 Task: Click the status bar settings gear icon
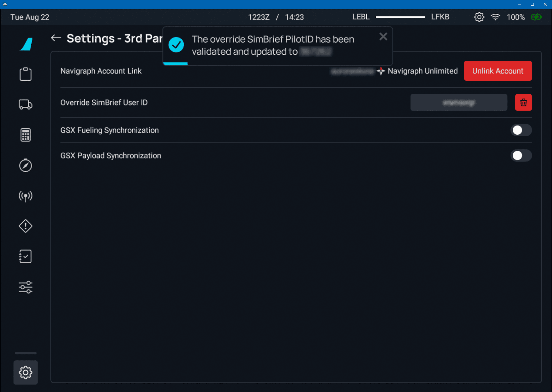pos(479,17)
